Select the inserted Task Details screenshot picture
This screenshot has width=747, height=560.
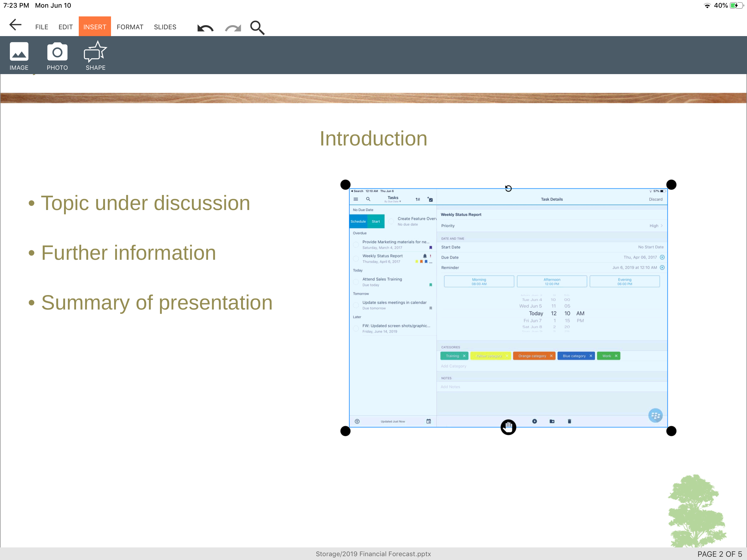tap(508, 308)
